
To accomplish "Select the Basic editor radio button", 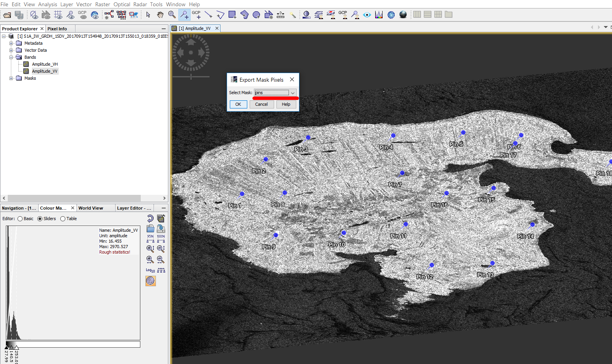I will click(20, 219).
